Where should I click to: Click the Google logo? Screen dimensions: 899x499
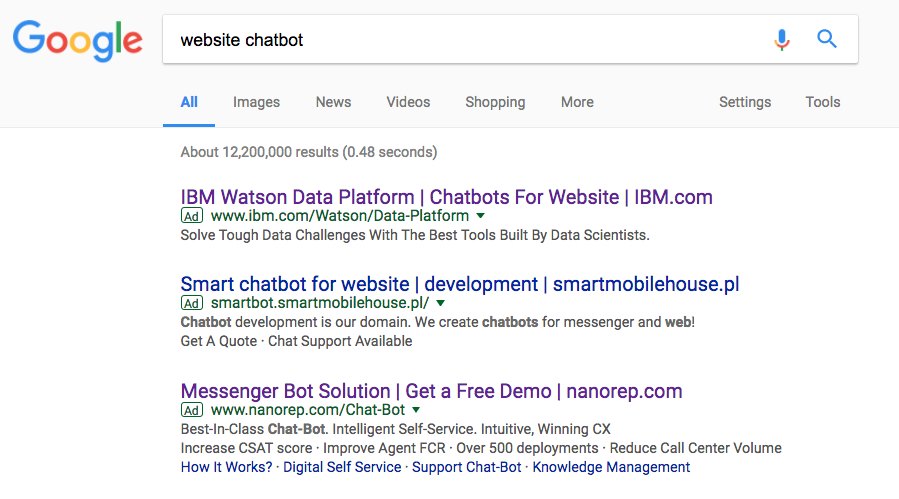77,40
